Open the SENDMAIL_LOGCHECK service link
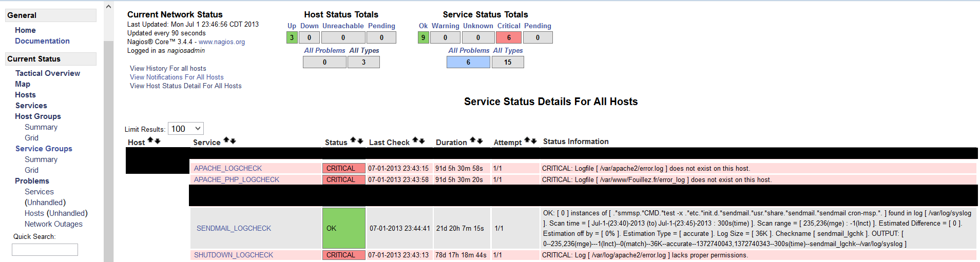The width and height of the screenshot is (980, 262). [x=234, y=228]
